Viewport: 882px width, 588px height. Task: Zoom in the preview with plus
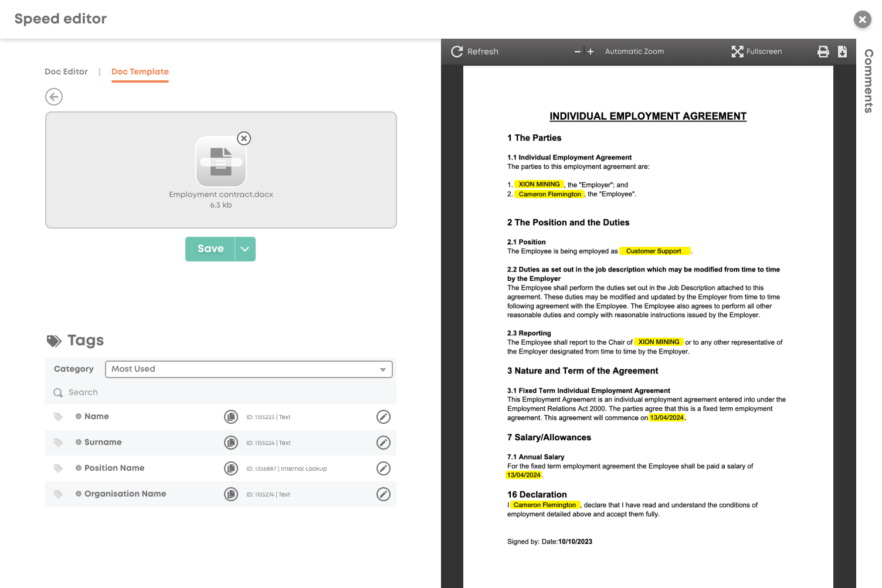591,52
